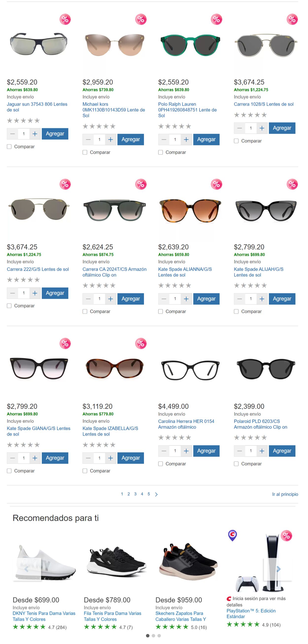
Task: Click the discount badge on Jaguar sunglasses
Action: click(x=65, y=19)
